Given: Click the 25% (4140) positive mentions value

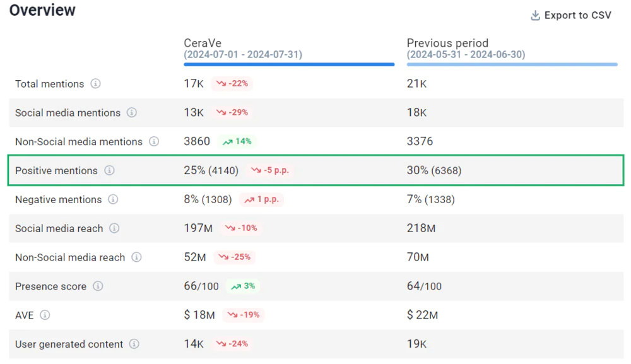Looking at the screenshot, I should click(211, 170).
